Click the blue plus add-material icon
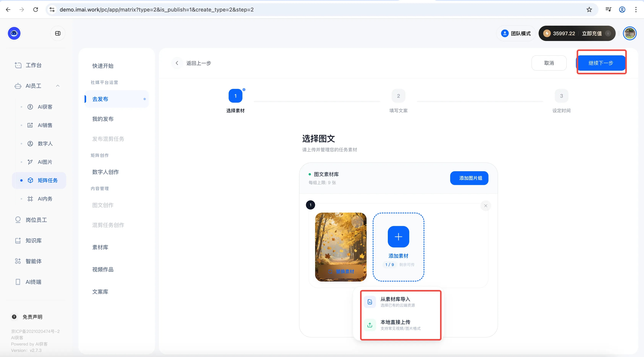644x357 pixels. (398, 236)
